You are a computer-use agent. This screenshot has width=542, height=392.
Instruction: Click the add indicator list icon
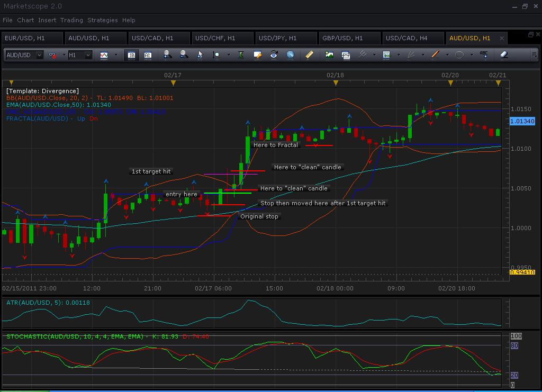[386, 55]
